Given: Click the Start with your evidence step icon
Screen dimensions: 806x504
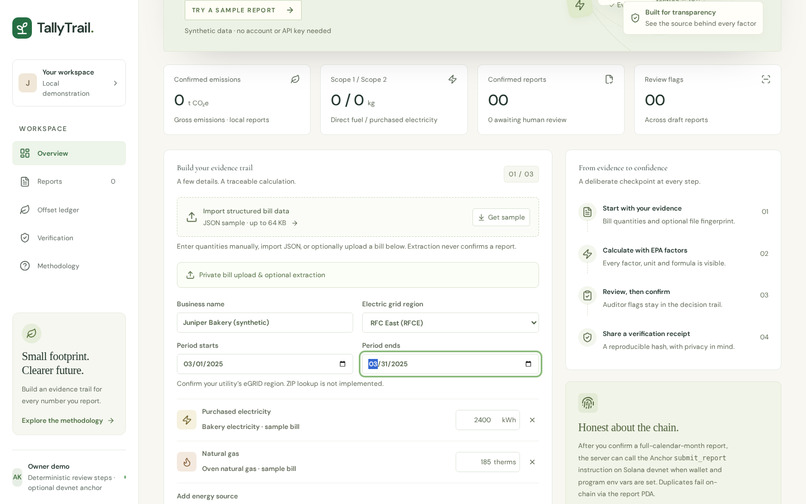Looking at the screenshot, I should [x=587, y=211].
